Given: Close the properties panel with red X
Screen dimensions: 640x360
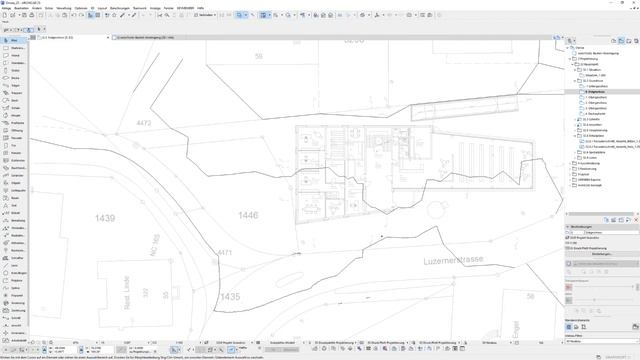Looking at the screenshot, I should 636,220.
